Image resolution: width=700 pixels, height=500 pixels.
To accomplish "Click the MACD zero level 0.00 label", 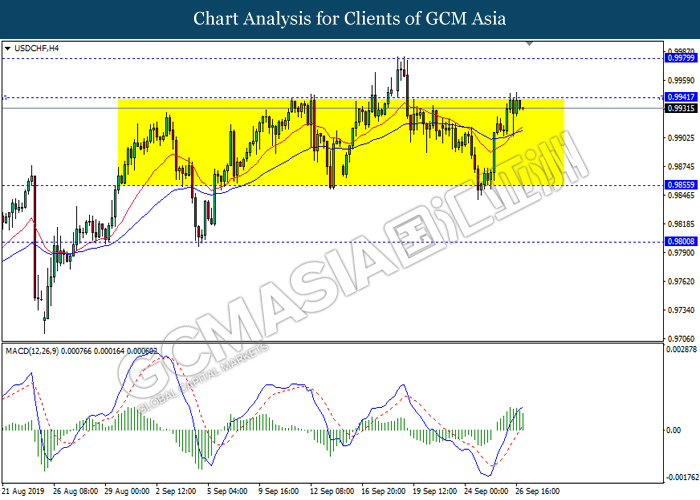I will point(673,430).
